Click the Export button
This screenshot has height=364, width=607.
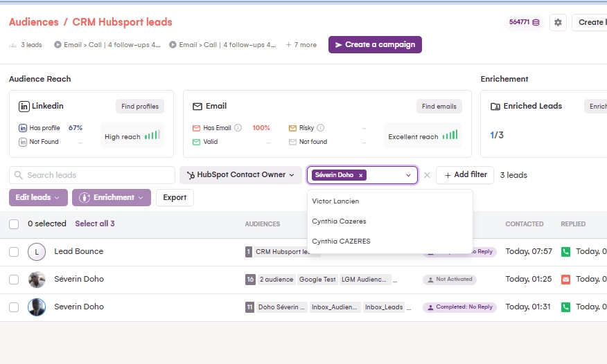tap(175, 197)
